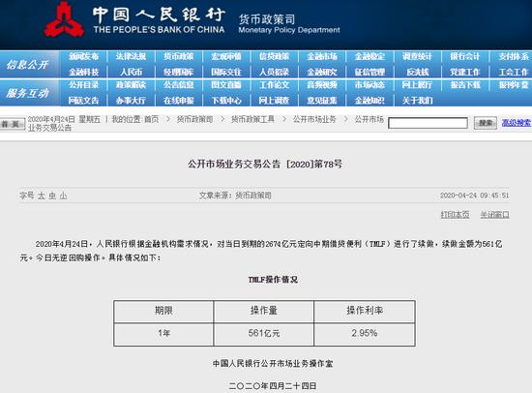Click the 搜索 search button
This screenshot has width=532, height=393.
coord(486,123)
